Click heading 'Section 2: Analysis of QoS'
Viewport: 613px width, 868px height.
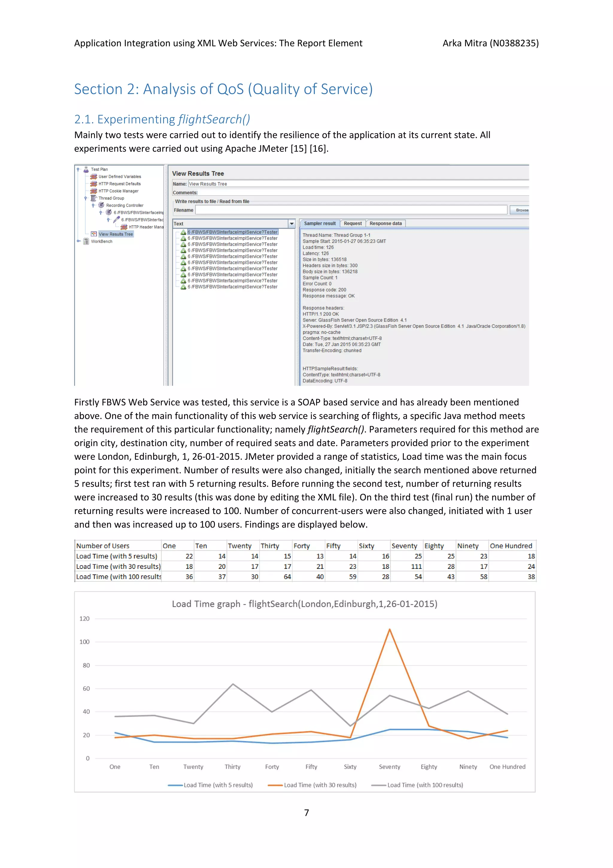(x=223, y=89)
